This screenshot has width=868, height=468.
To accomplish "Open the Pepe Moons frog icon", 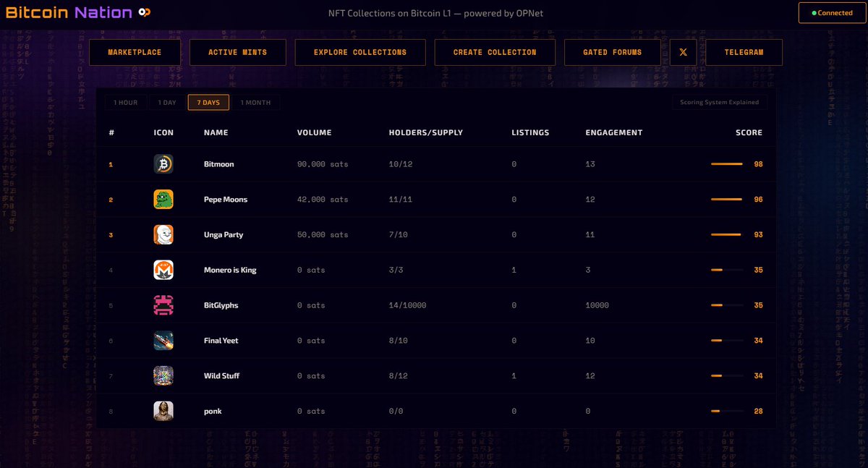I will 163,200.
